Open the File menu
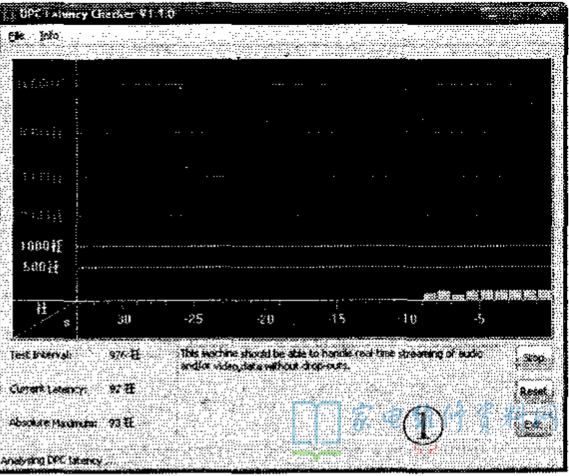The height and width of the screenshot is (476, 569). (17, 36)
